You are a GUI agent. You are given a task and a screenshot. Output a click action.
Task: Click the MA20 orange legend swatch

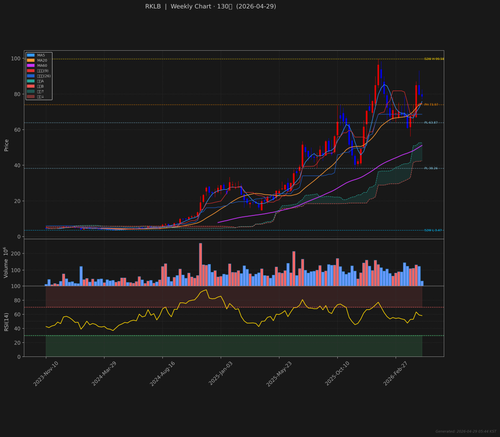31,60
